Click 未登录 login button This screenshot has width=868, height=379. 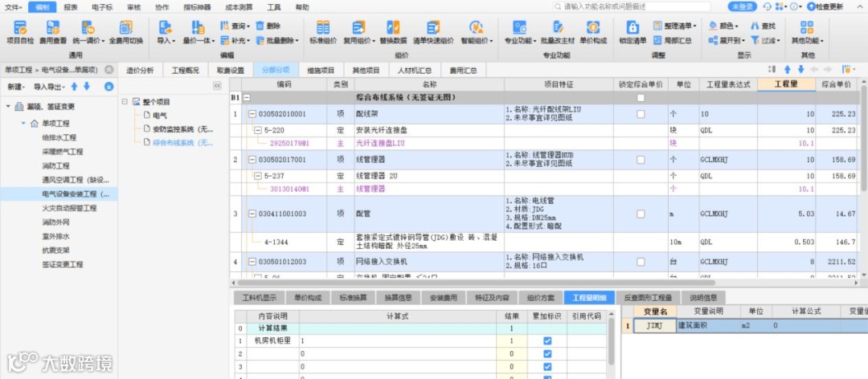742,6
